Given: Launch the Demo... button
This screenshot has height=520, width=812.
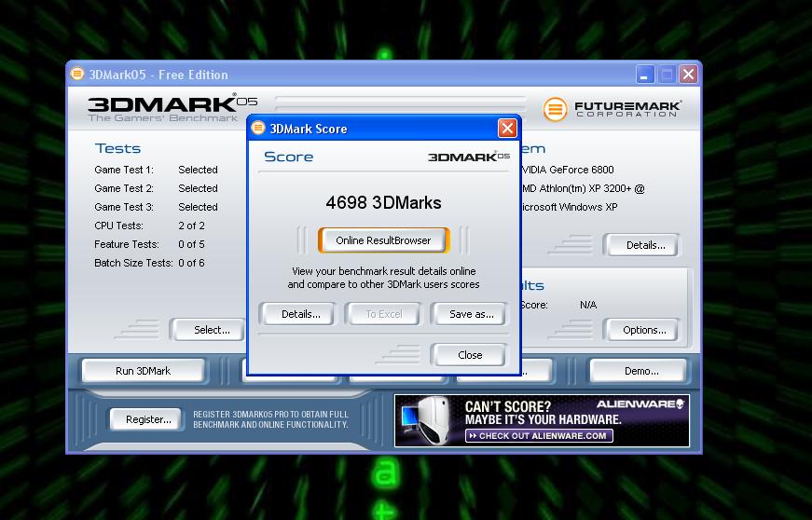Looking at the screenshot, I should (638, 371).
